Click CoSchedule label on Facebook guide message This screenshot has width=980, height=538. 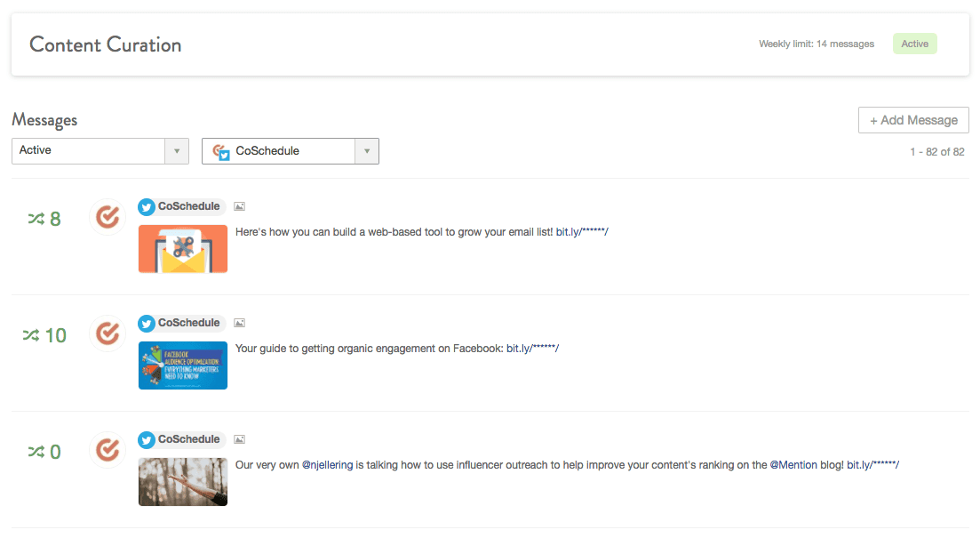click(188, 323)
